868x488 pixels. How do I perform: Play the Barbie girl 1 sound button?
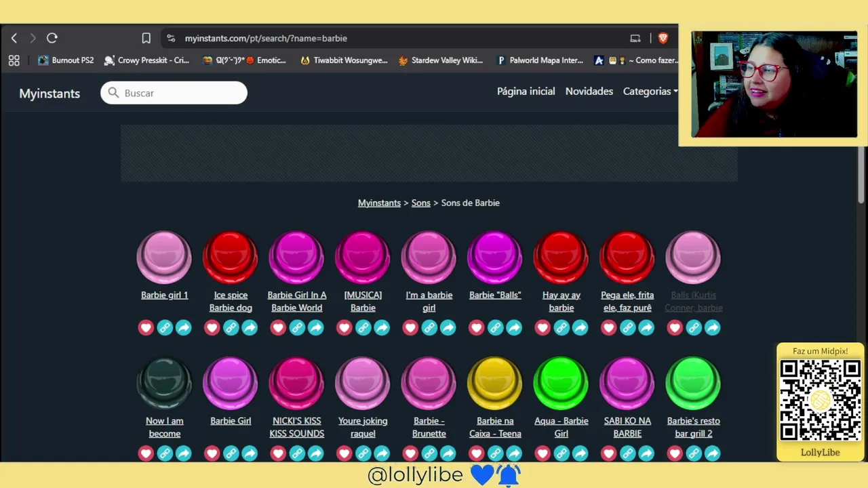click(164, 257)
